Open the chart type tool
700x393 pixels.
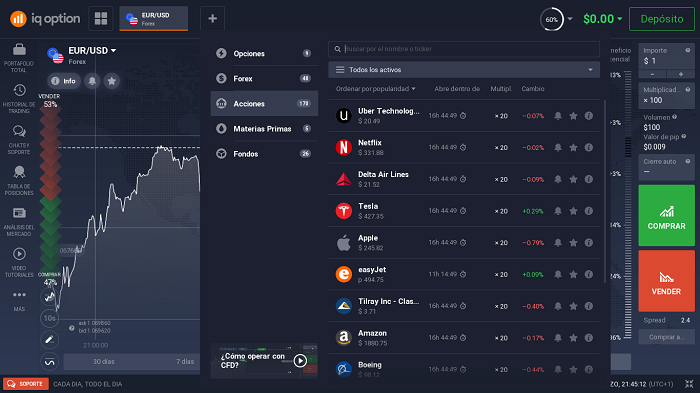tap(50, 297)
